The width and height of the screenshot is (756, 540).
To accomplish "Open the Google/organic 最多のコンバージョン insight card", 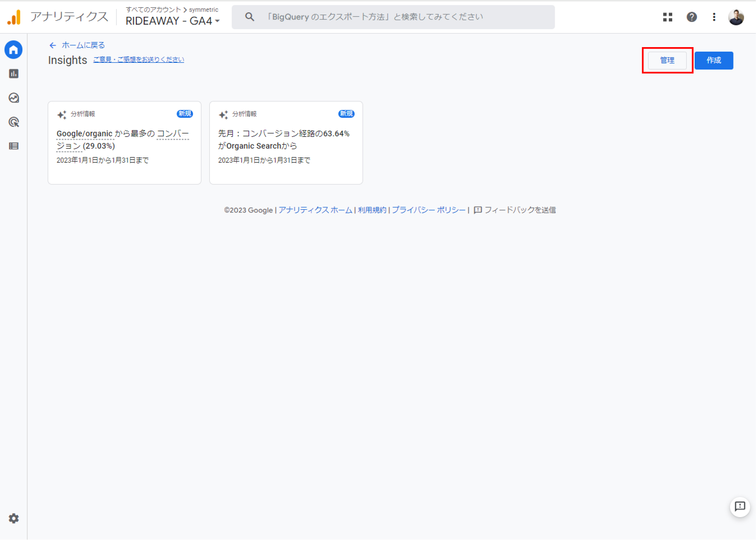I will (x=125, y=143).
